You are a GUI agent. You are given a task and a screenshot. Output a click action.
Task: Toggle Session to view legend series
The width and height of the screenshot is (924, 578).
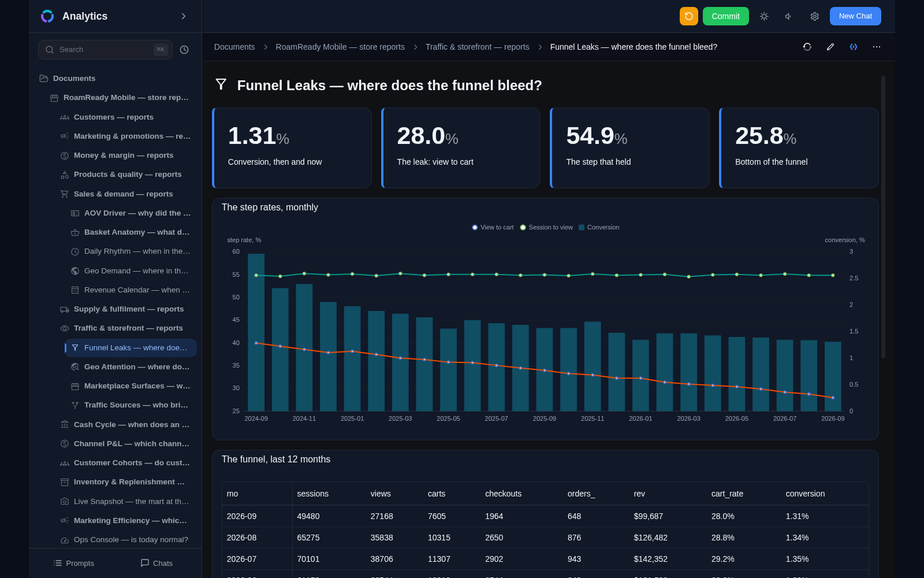(x=546, y=227)
